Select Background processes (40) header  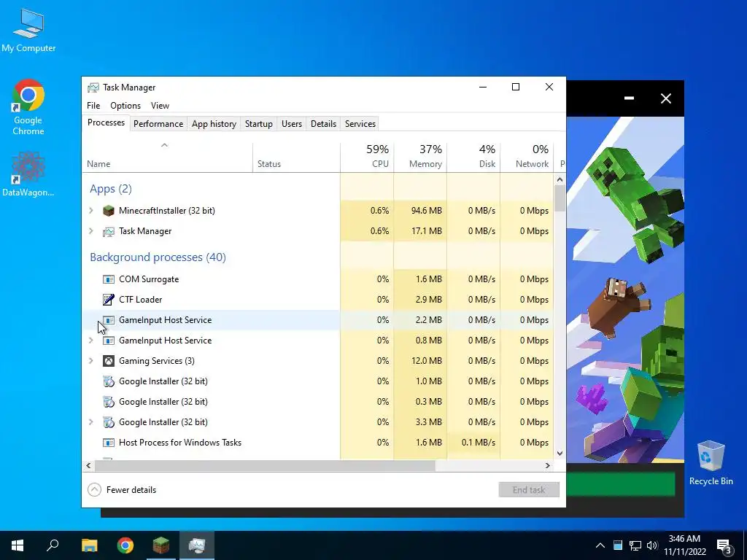158,257
